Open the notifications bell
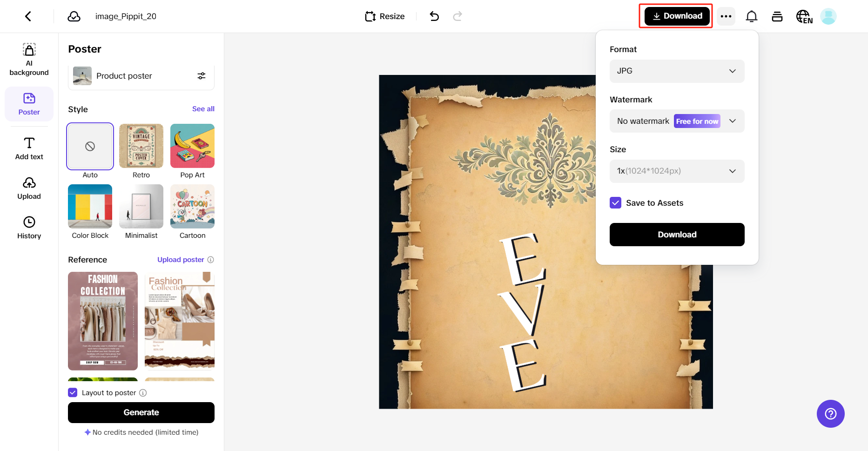Image resolution: width=868 pixels, height=451 pixels. [x=752, y=16]
